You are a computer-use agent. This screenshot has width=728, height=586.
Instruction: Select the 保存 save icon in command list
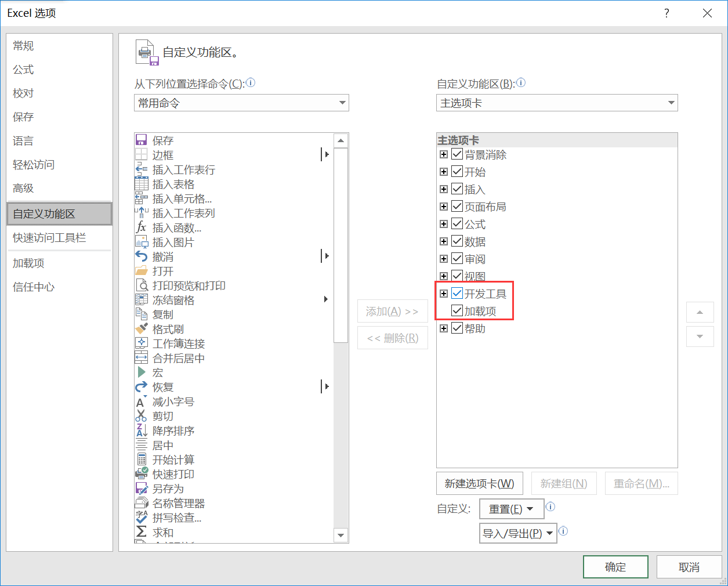point(141,140)
